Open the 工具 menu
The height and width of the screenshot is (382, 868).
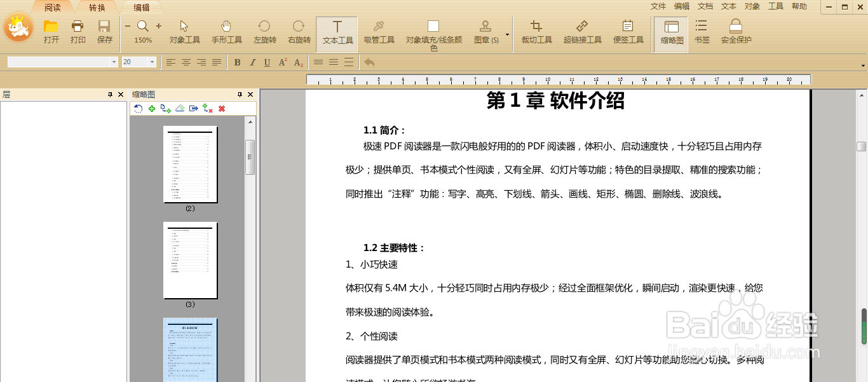click(776, 6)
